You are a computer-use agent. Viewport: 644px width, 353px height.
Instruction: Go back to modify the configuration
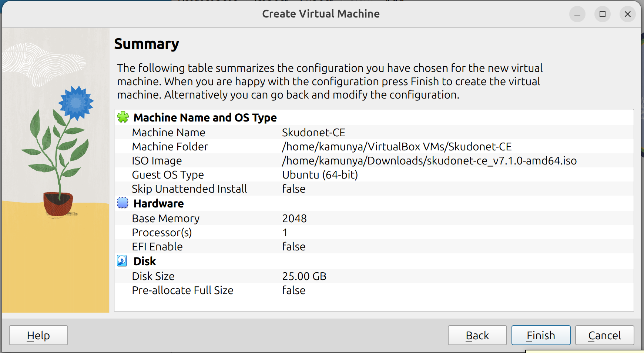tap(477, 335)
